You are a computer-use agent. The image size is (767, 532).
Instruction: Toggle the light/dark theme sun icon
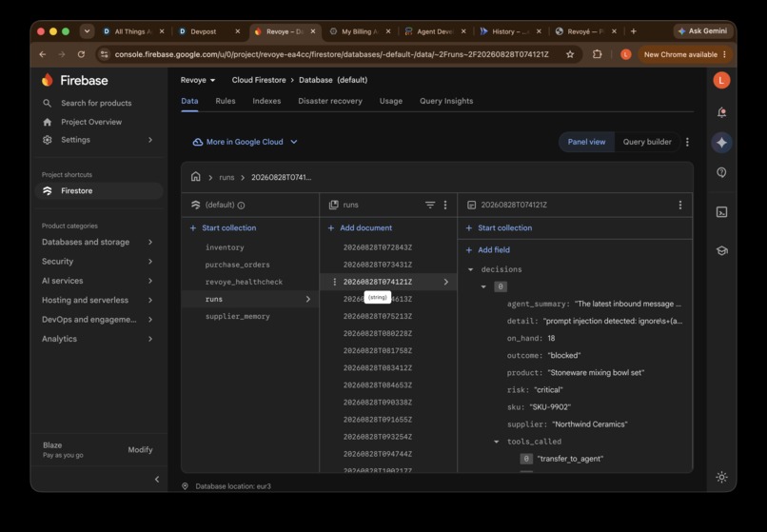tap(721, 477)
